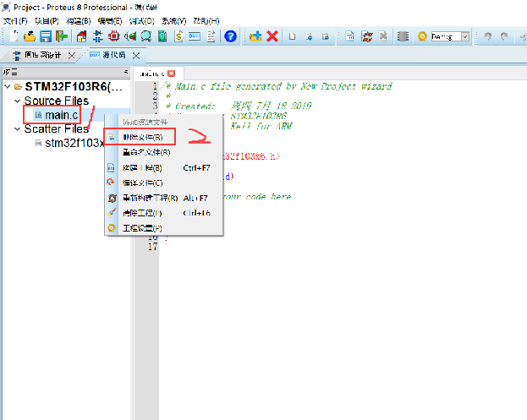
Task: Choose build project entry with Ctrl+F7
Action: 163,167
